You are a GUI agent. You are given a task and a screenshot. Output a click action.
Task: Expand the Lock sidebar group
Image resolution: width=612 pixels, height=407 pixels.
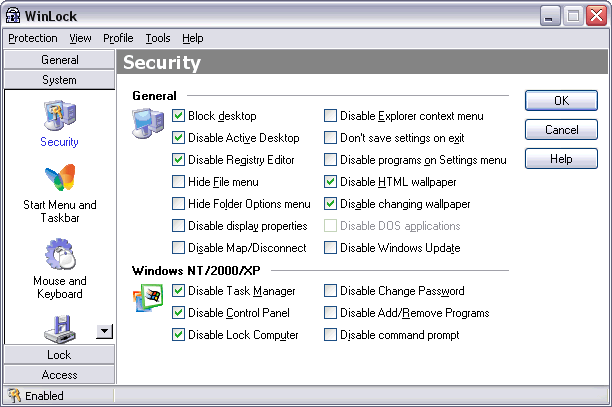(x=59, y=355)
